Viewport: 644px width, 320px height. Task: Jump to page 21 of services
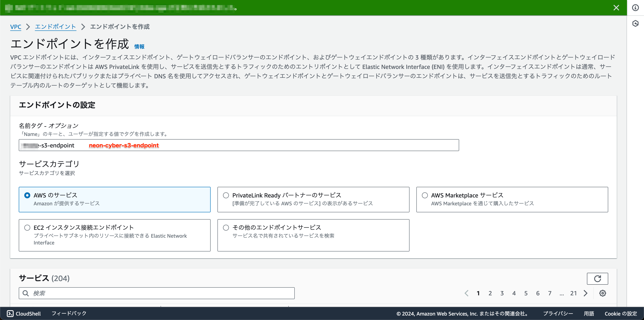(574, 293)
